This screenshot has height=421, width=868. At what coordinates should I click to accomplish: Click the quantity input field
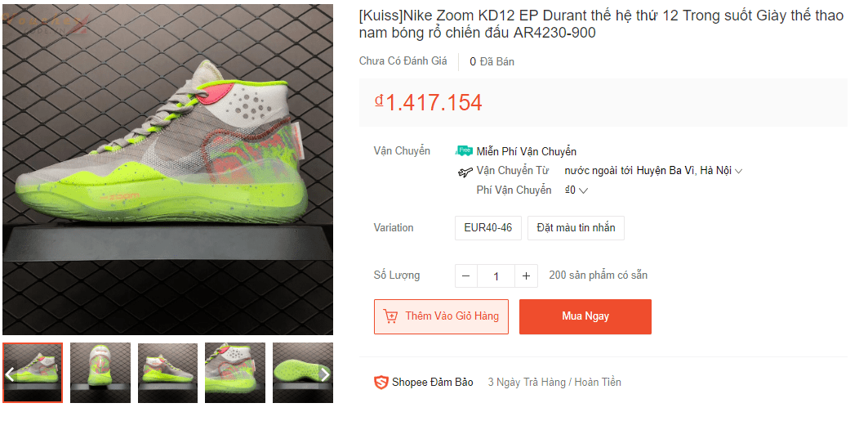click(x=496, y=275)
